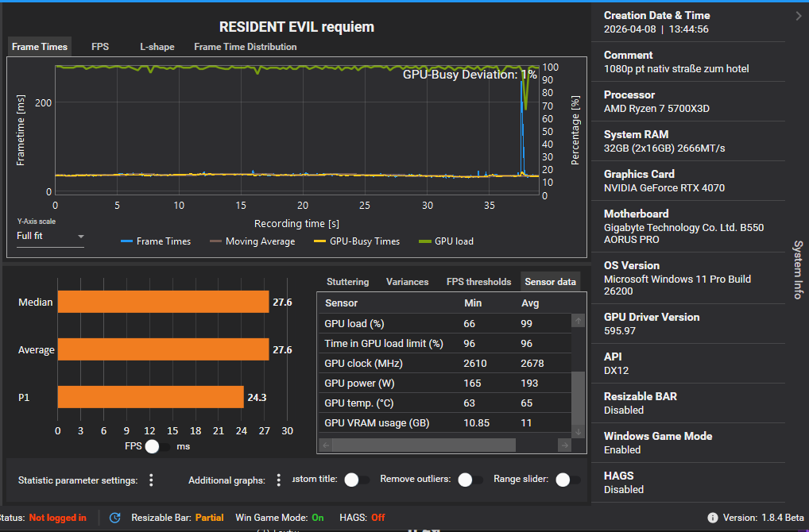Select the GPU temp. (°C) row
Screen dimensions: 809x532
(x=445, y=403)
